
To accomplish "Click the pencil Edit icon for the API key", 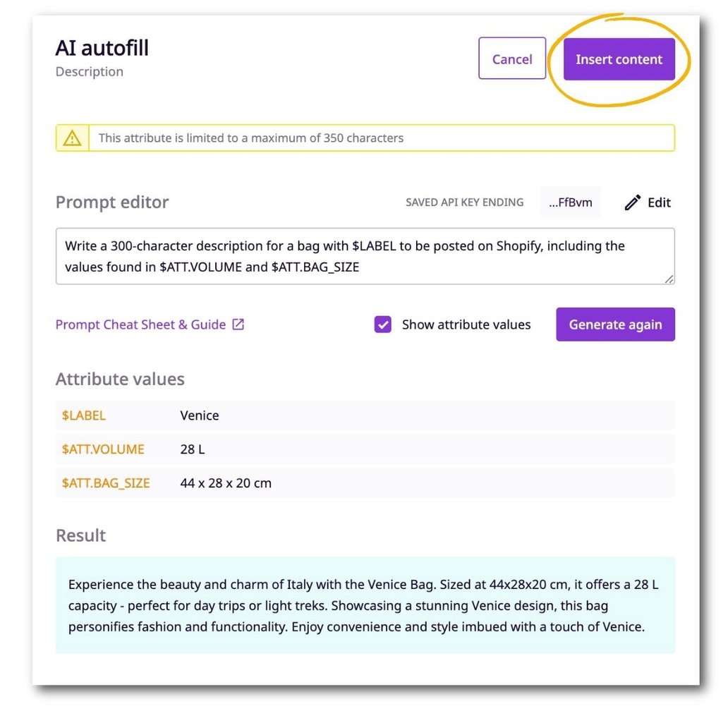I will [x=633, y=202].
